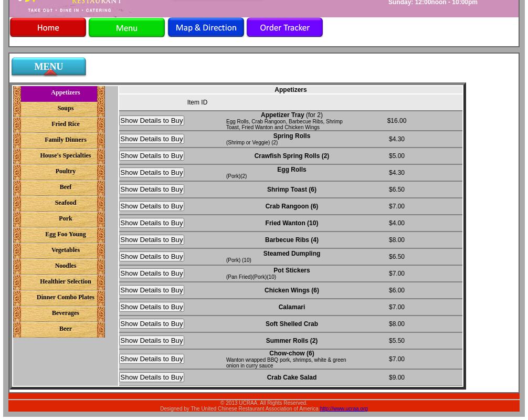Open the House's Specialties category
528x420 pixels.
(65, 156)
